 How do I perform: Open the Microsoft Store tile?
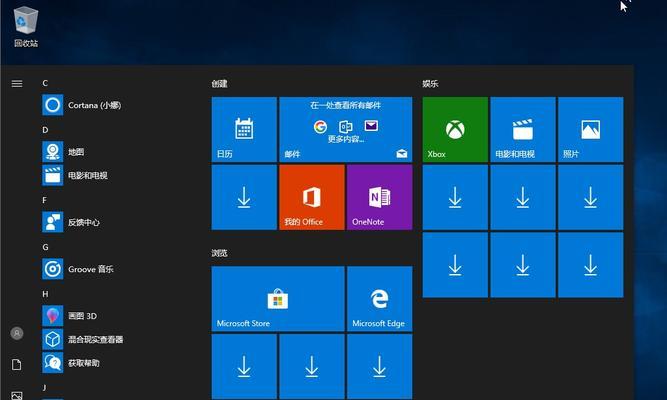[278, 299]
